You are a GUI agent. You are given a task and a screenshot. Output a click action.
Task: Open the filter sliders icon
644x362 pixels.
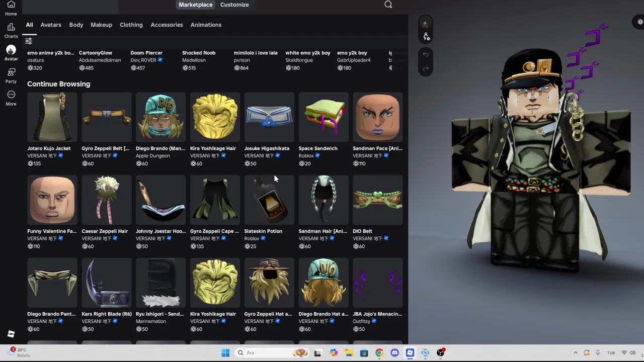point(29,41)
